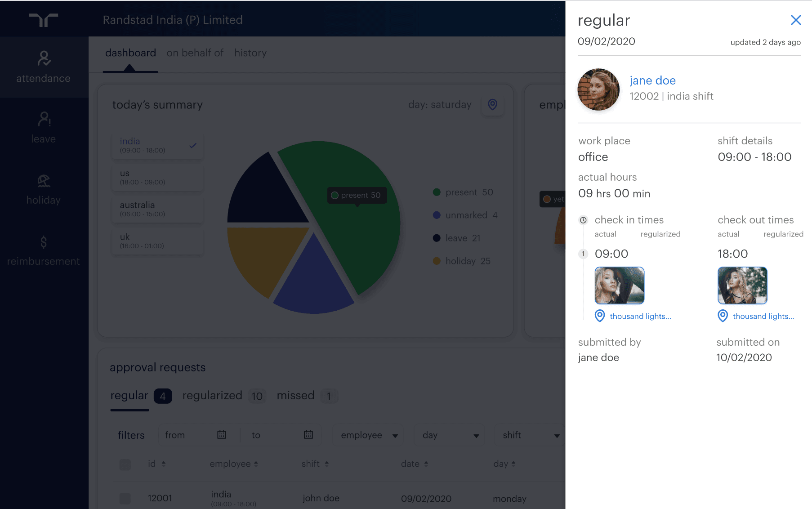This screenshot has height=509, width=812.
Task: Open the to date calendar picker
Action: tap(308, 434)
